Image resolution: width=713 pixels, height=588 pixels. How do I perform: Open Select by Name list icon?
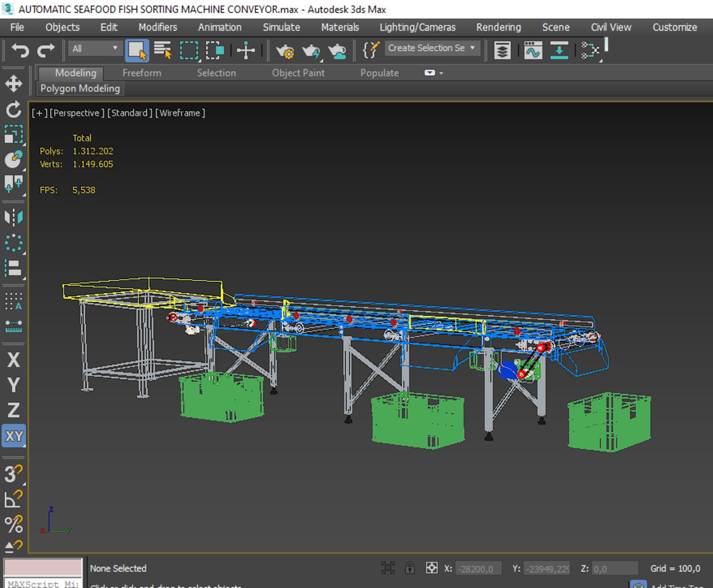tap(162, 50)
